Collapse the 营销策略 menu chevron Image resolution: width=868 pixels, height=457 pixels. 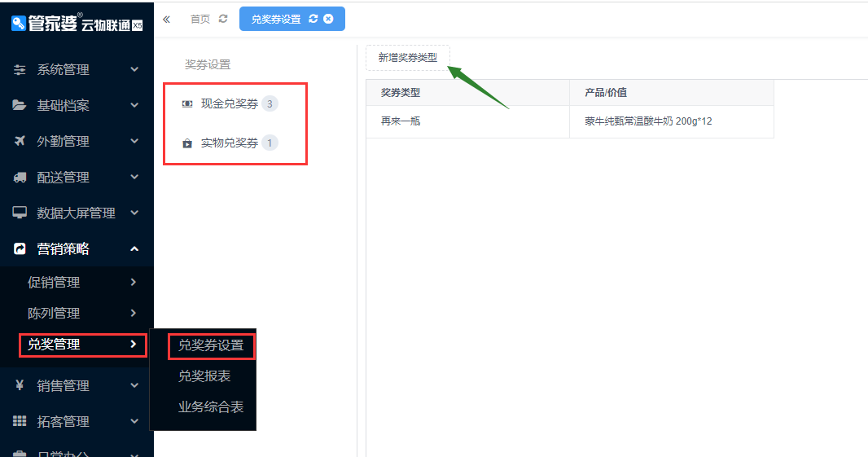pos(134,249)
